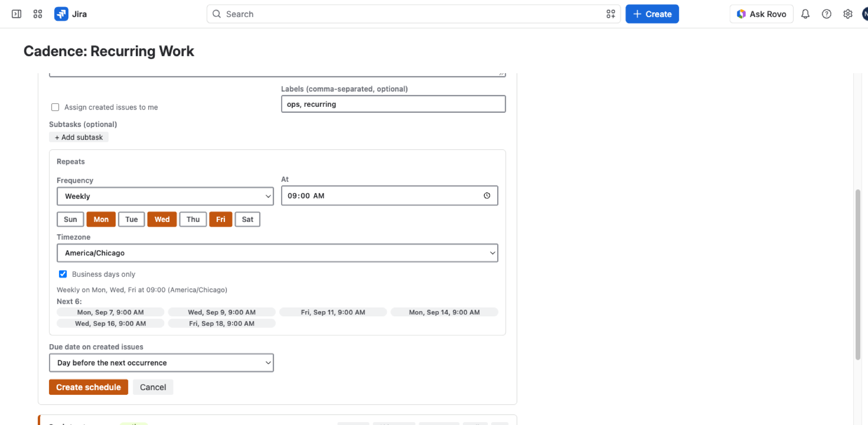Deselect the Fri day button
This screenshot has width=868, height=425.
click(x=221, y=219)
